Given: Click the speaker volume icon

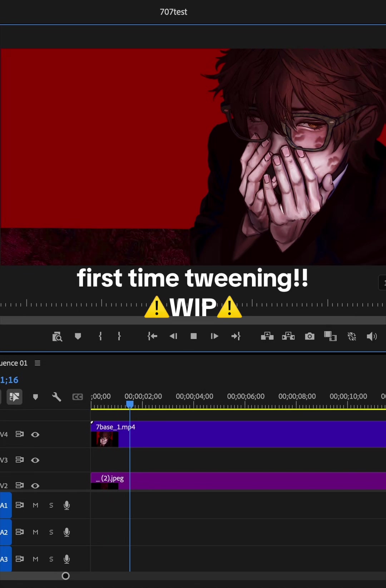Looking at the screenshot, I should pyautogui.click(x=372, y=336).
